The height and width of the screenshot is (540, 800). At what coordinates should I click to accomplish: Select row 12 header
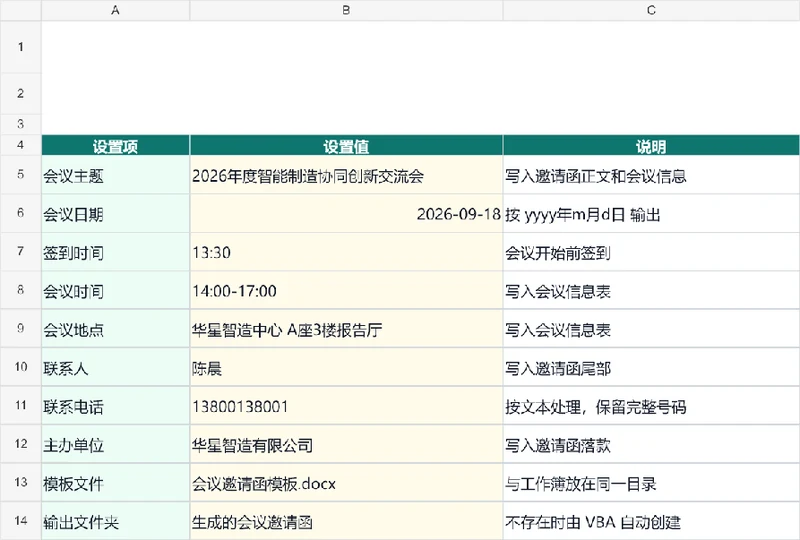pyautogui.click(x=20, y=444)
